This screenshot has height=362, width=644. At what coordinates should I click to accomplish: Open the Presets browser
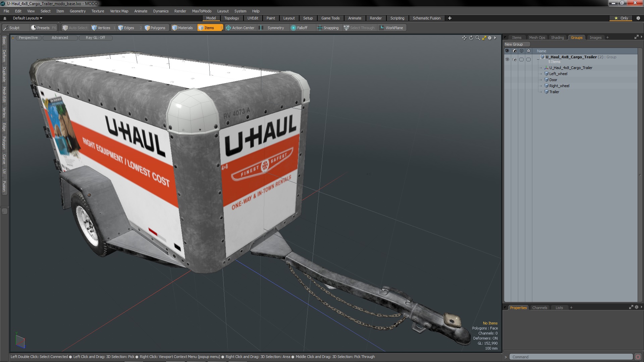point(43,28)
